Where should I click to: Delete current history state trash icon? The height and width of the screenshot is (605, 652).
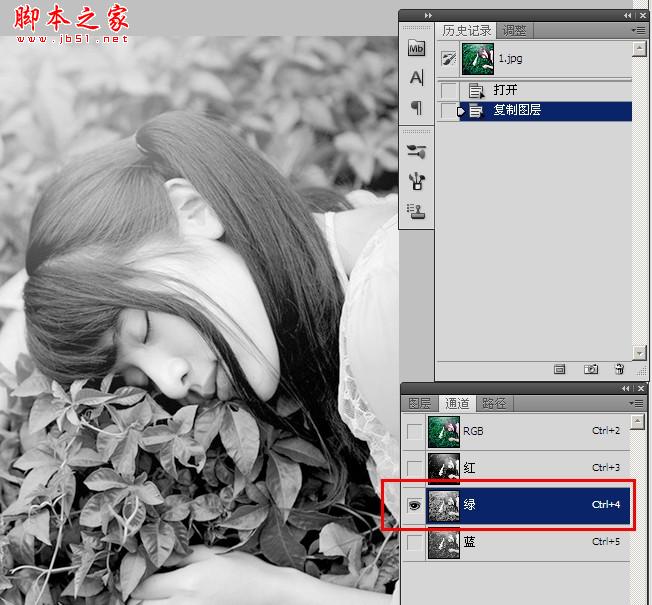tap(619, 369)
